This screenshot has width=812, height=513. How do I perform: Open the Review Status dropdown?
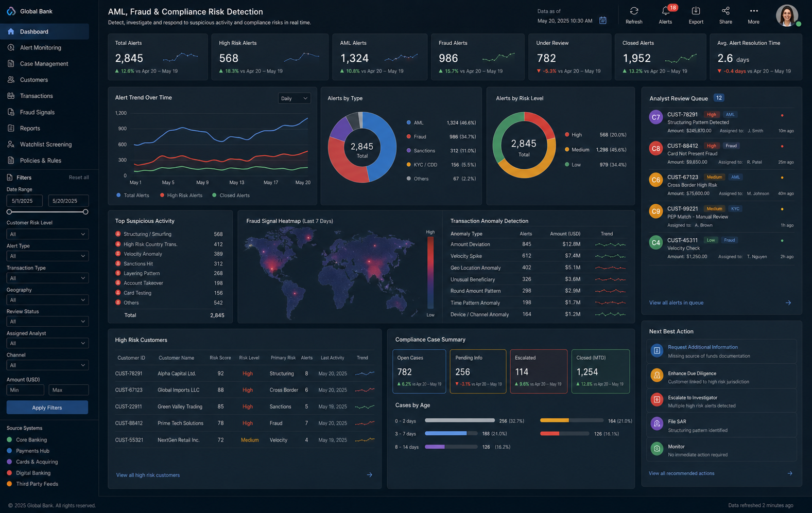47,322
